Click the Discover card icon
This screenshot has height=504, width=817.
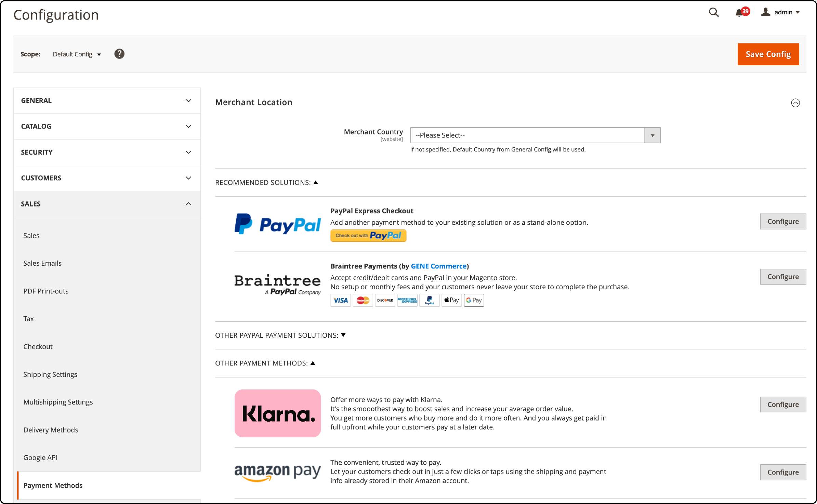(385, 300)
